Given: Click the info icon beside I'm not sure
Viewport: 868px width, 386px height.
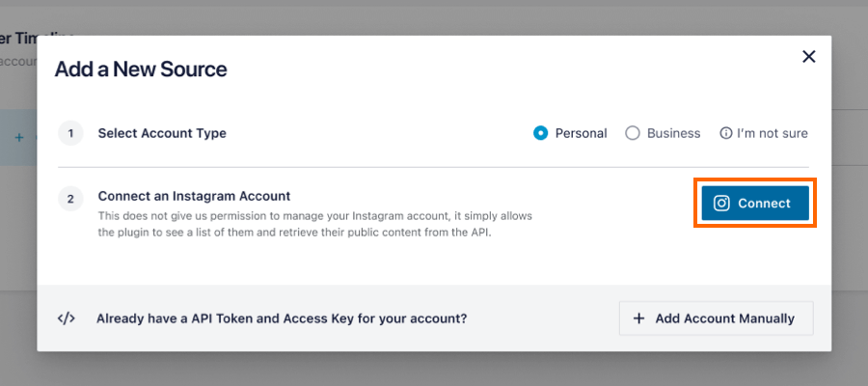Looking at the screenshot, I should [x=725, y=133].
